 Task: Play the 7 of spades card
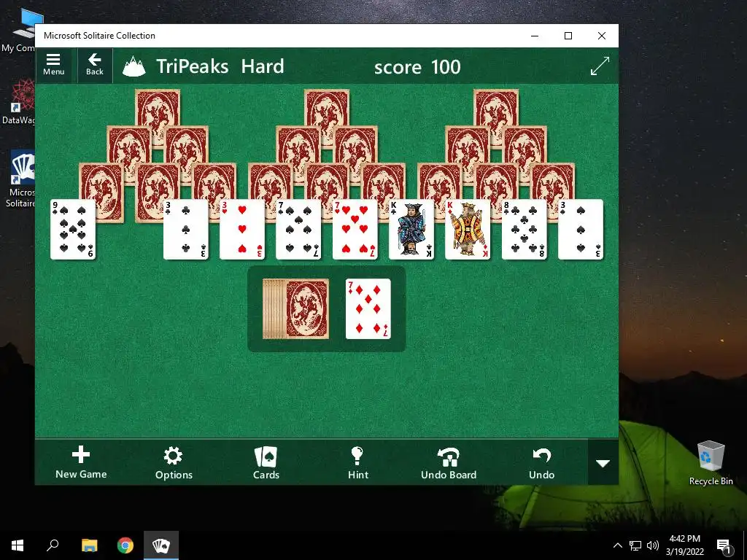[298, 230]
